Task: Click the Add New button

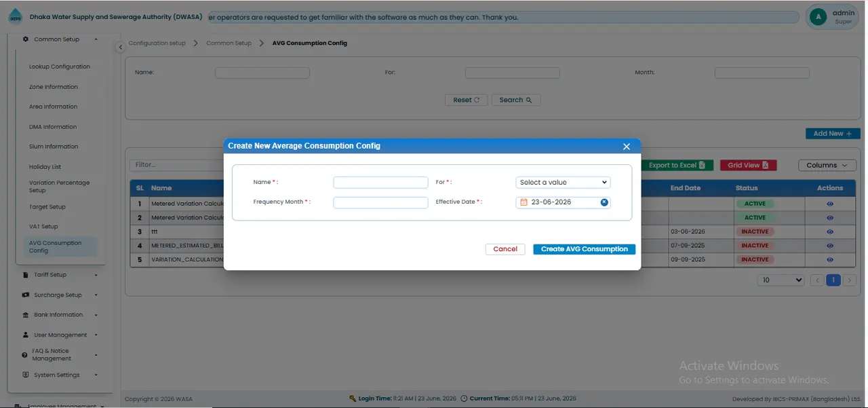Action: pos(833,134)
